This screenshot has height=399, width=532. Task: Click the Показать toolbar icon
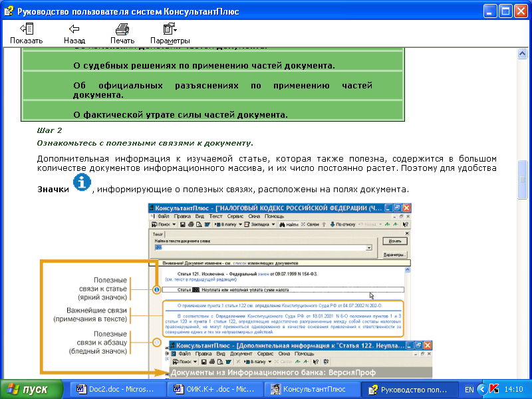[26, 34]
